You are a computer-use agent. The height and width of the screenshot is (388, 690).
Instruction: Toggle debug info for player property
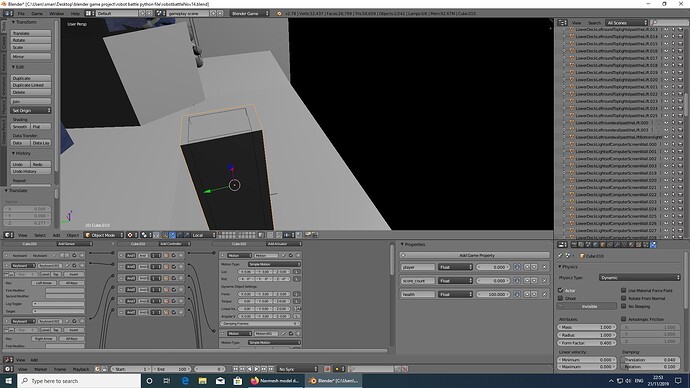[517, 267]
